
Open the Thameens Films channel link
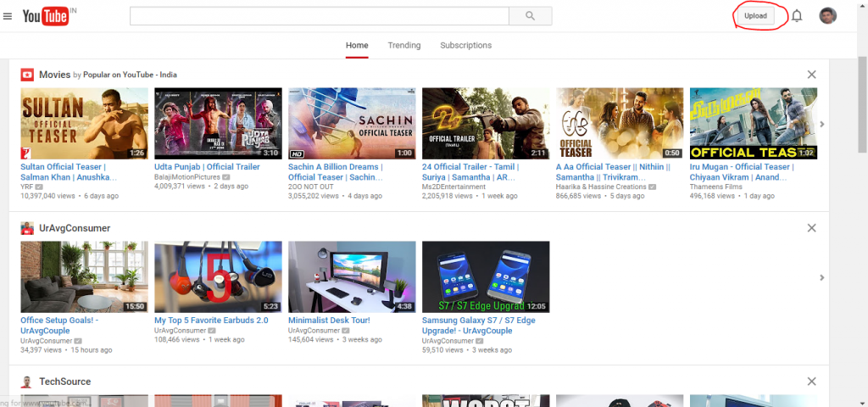click(x=714, y=187)
